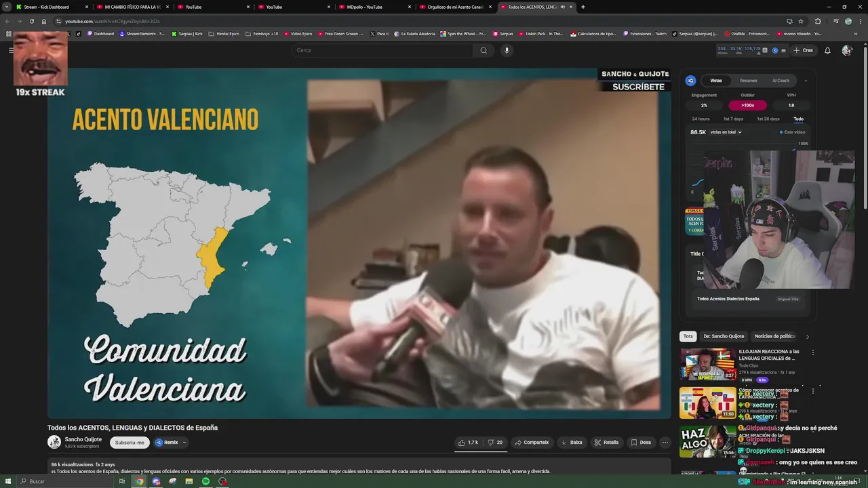The image size is (868, 488).
Task: Switch to AI Coach tab
Action: pos(781,81)
